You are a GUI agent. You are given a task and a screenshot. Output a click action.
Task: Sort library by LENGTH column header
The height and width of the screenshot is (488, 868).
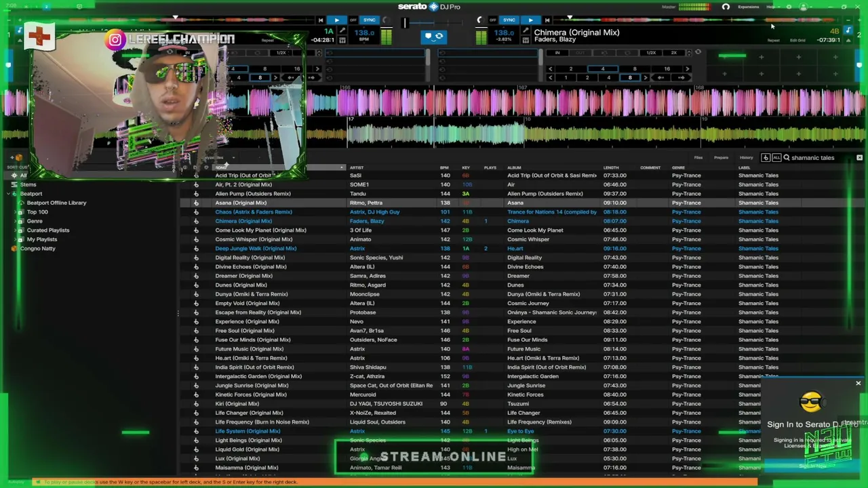(x=611, y=167)
